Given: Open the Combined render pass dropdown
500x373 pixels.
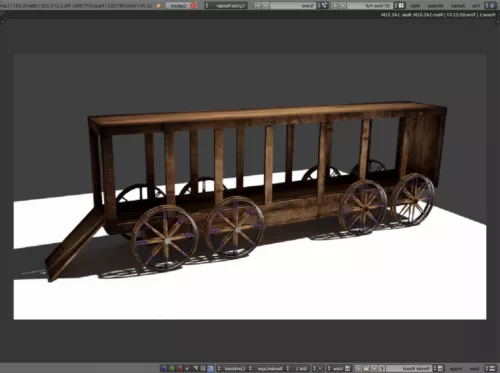Looking at the screenshot, I should (232, 369).
